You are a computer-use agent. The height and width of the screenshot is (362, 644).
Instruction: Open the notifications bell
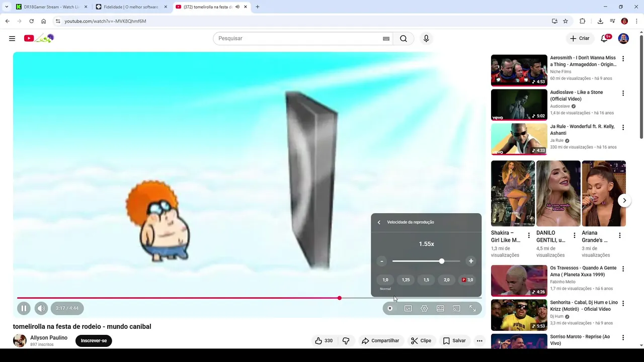(x=605, y=38)
